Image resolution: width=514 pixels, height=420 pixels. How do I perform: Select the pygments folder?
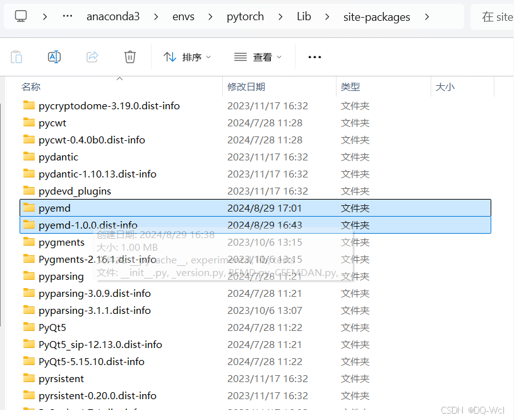point(62,242)
